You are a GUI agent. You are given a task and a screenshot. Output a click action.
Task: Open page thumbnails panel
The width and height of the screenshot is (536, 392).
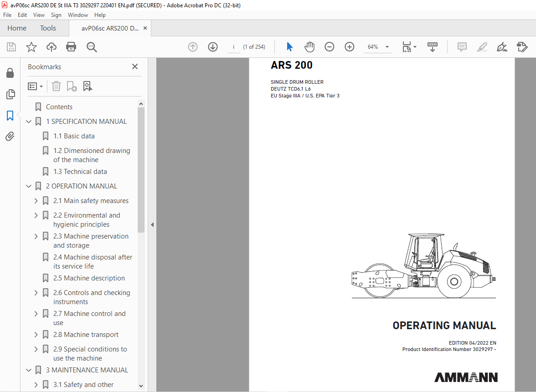tap(10, 94)
